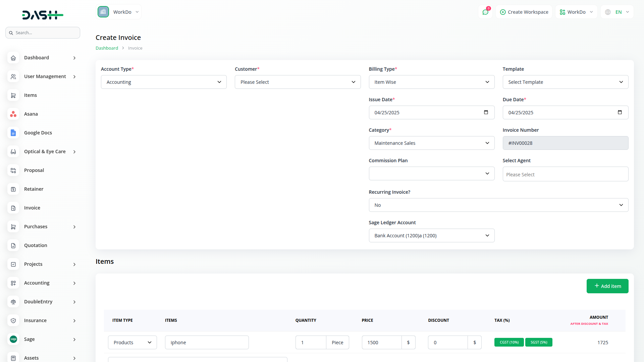Image resolution: width=644 pixels, height=362 pixels.
Task: Click the DoubleEntry balance-scale icon
Action: pyautogui.click(x=13, y=302)
